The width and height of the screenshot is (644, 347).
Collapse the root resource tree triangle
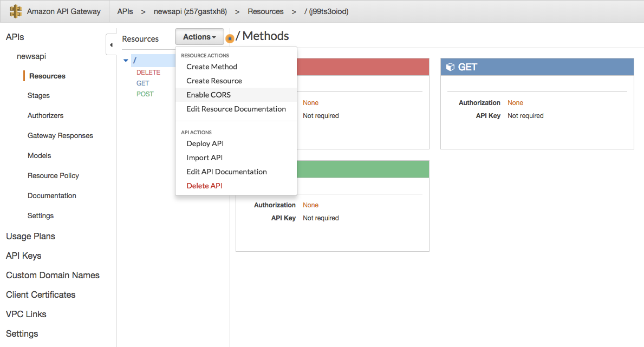[x=126, y=61]
